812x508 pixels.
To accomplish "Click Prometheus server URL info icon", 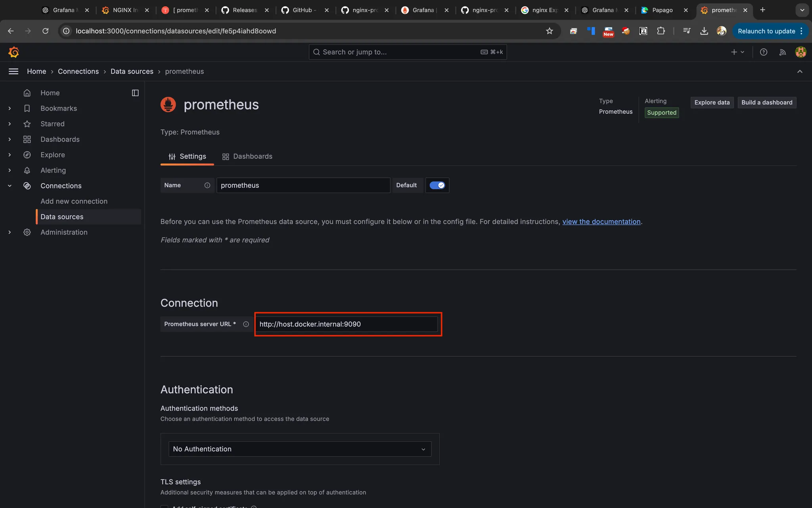I will point(246,324).
